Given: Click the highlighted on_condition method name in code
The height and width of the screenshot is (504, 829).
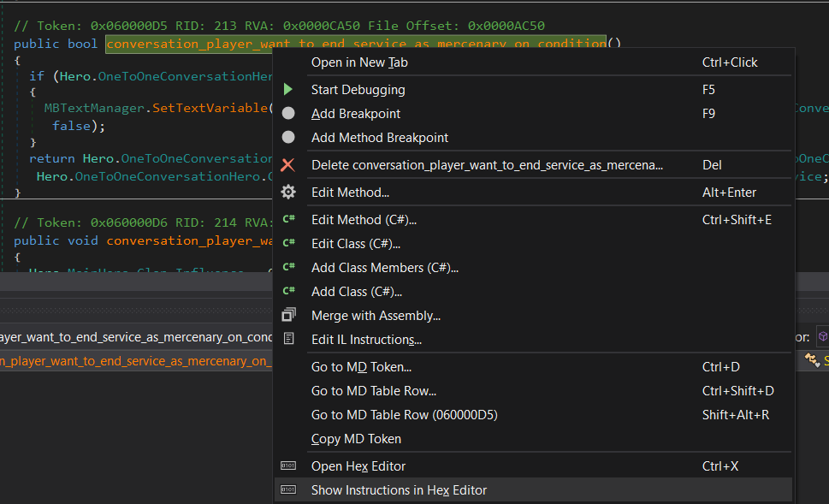Looking at the screenshot, I should [356, 43].
